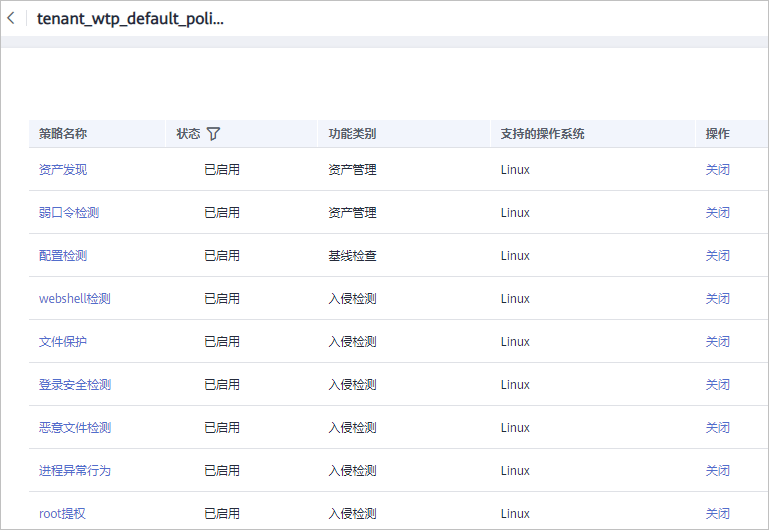Click the 文件保护 policy link
This screenshot has height=530, width=769.
click(63, 342)
